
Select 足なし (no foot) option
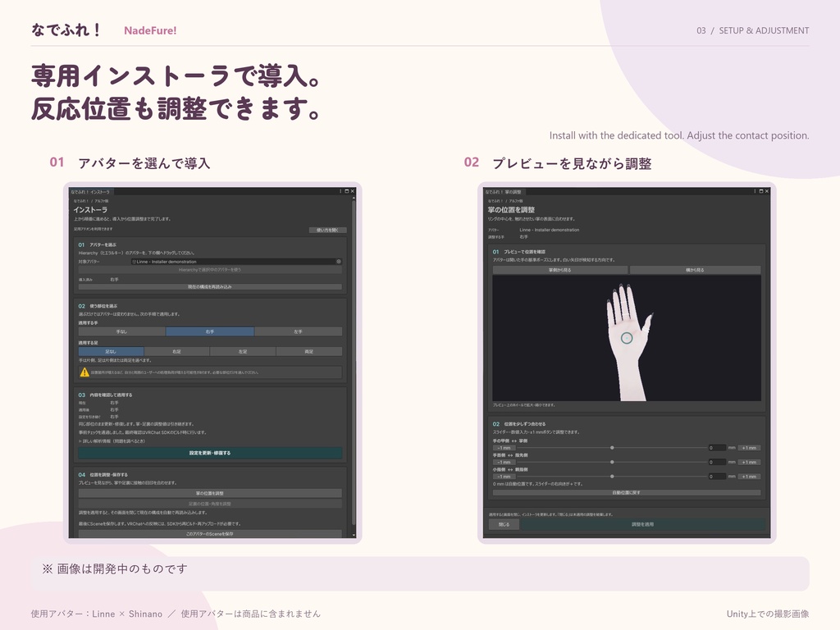point(111,351)
